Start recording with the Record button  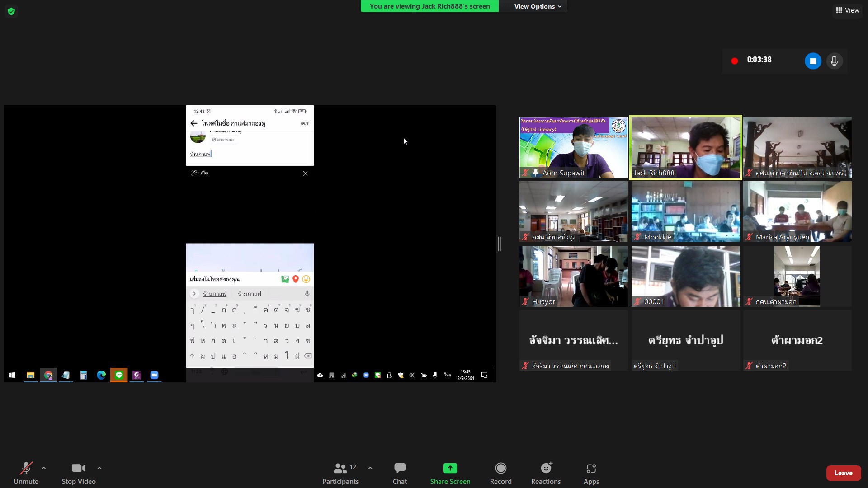pyautogui.click(x=500, y=469)
